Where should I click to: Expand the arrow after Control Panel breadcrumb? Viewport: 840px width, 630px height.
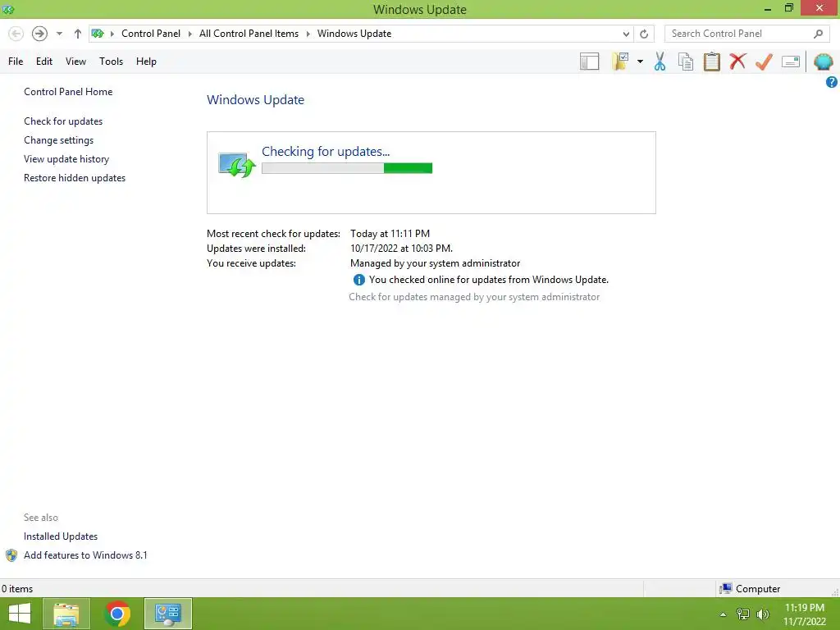click(189, 34)
